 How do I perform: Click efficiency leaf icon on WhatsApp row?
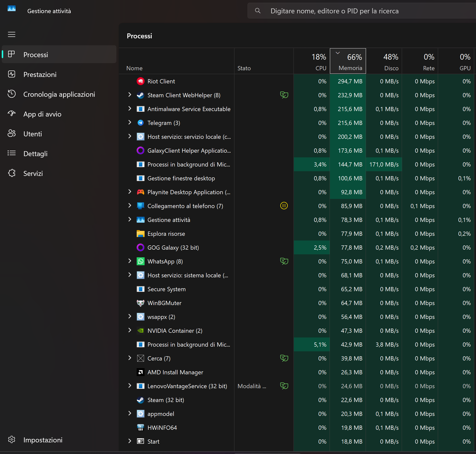284,261
